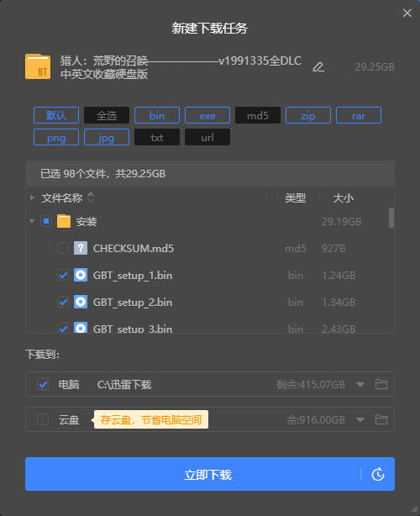Click the 存云盘，节省电脑空间 tooltip

click(x=151, y=419)
